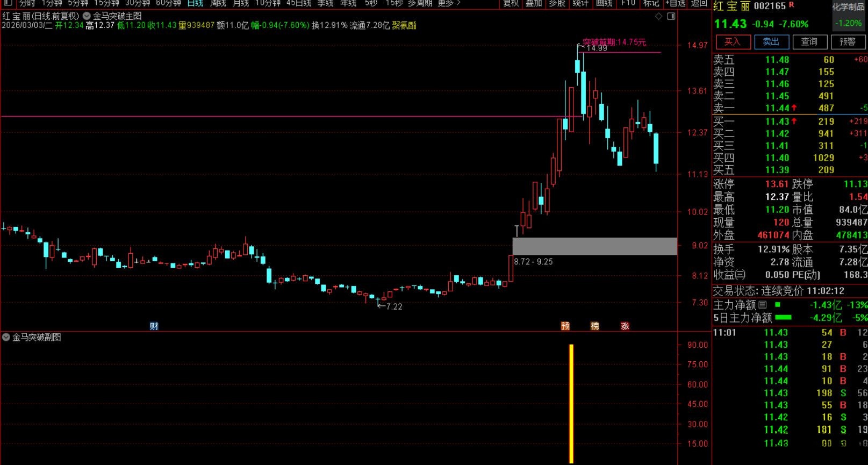Expand the 金马突破副图 indicator dropdown
The width and height of the screenshot is (868, 465).
click(x=6, y=337)
